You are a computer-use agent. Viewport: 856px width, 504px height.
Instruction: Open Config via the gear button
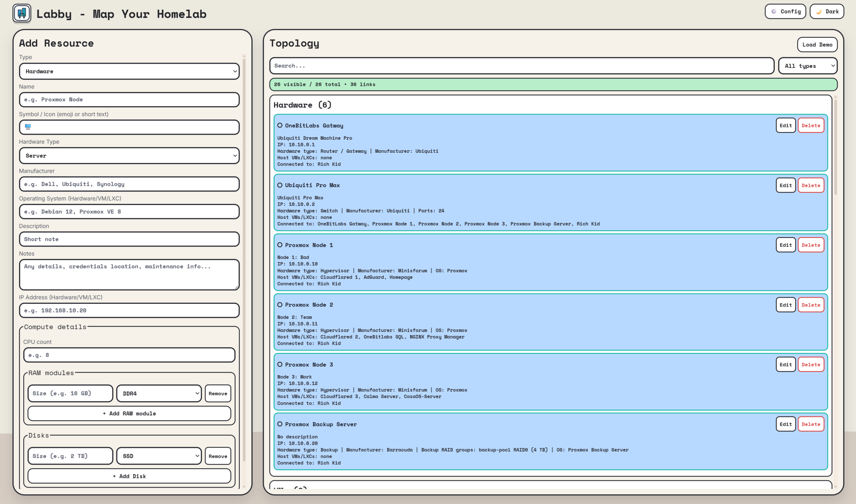coord(785,12)
